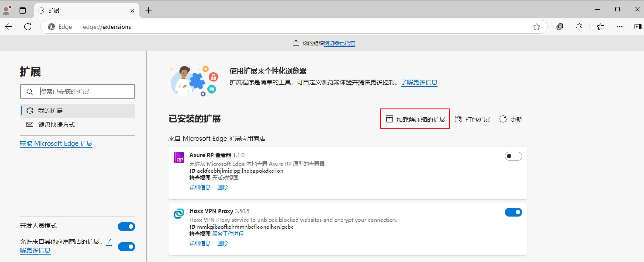Click the Hoxx VPN extension card icon
644x262 pixels.
pos(179,213)
